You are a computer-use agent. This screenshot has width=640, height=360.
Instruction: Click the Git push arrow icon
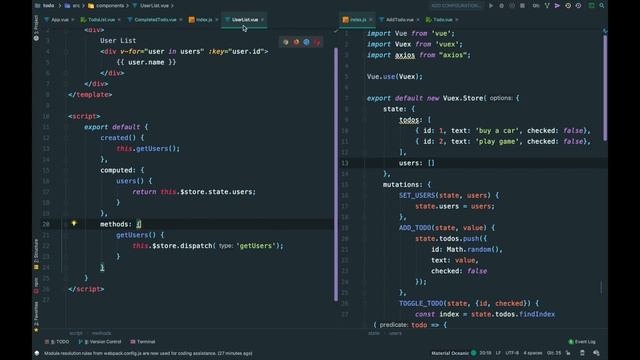coord(557,6)
